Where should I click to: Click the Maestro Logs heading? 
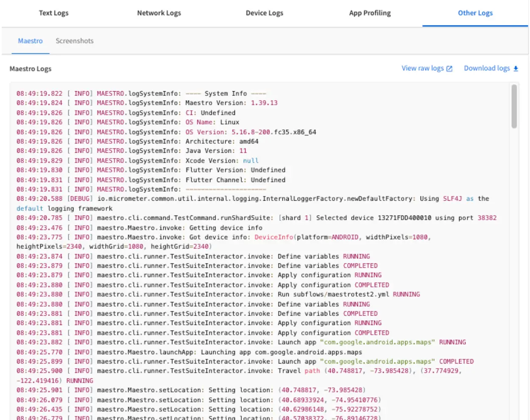pyautogui.click(x=31, y=68)
